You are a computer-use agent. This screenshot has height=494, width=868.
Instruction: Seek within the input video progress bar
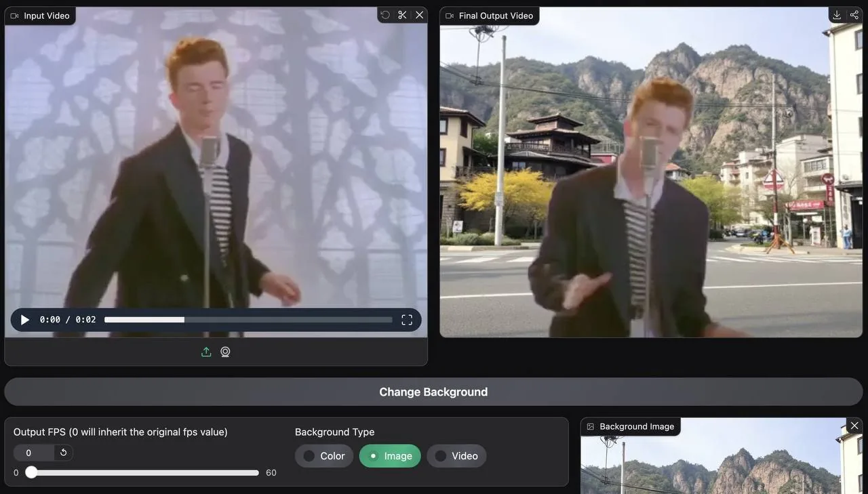248,320
